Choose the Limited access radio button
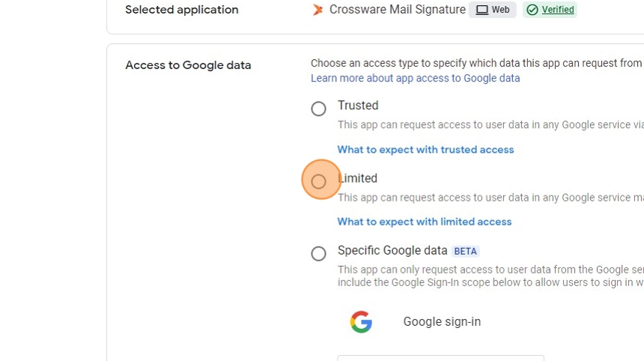 [x=318, y=181]
